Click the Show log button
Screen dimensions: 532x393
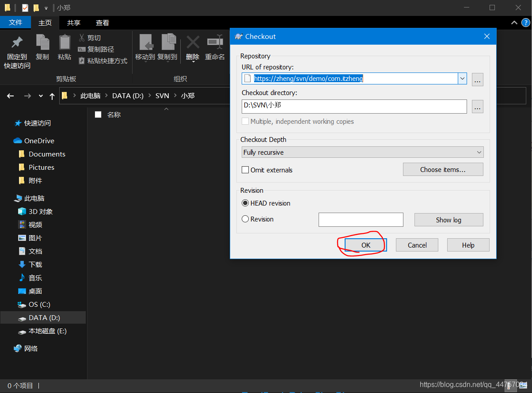[448, 220]
